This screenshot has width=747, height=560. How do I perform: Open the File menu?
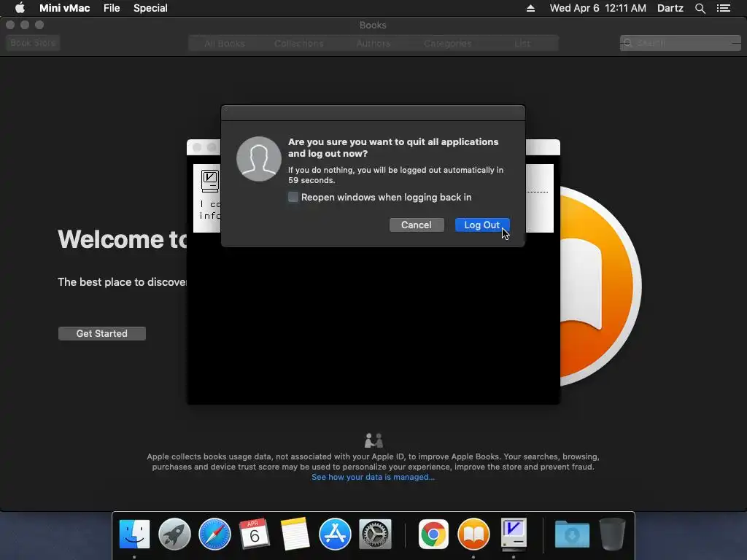click(112, 8)
